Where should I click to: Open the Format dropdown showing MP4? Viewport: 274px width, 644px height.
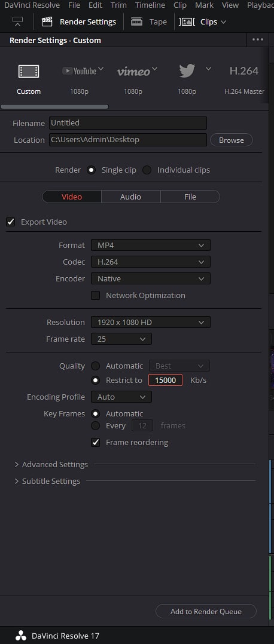click(151, 245)
